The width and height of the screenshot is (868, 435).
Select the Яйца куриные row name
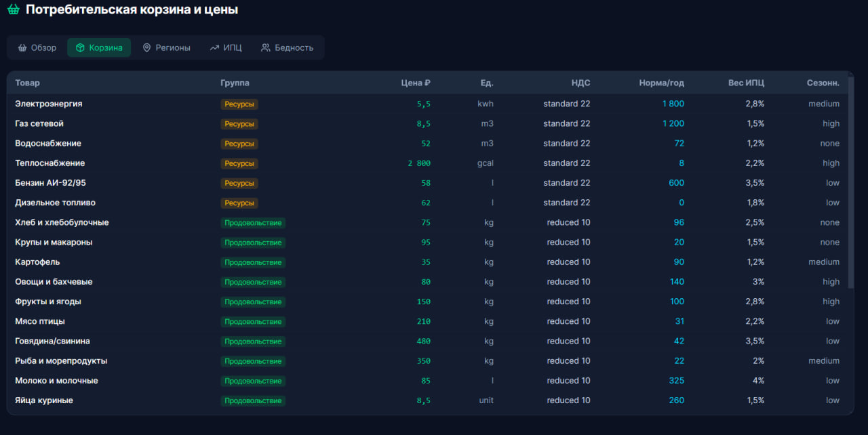44,400
